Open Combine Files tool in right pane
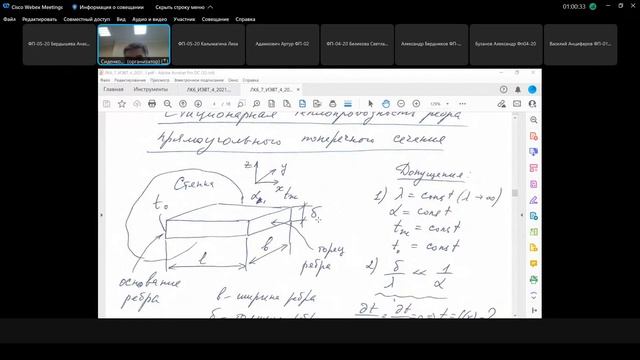 click(533, 152)
